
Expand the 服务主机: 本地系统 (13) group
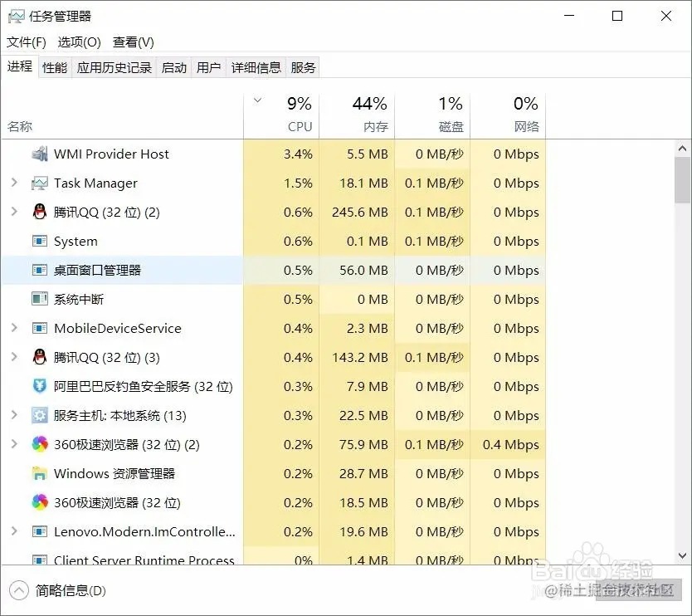click(14, 414)
